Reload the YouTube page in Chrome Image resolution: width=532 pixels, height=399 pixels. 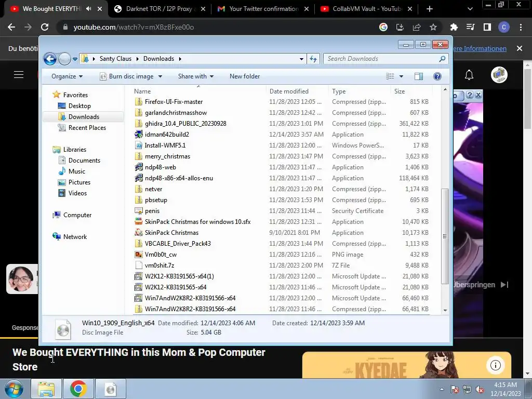(x=45, y=27)
